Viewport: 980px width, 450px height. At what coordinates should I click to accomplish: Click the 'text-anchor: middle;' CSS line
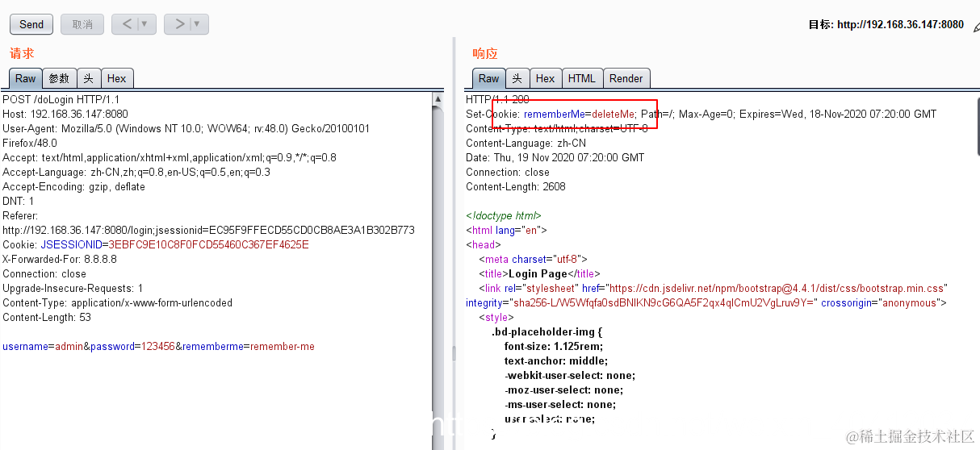(555, 360)
